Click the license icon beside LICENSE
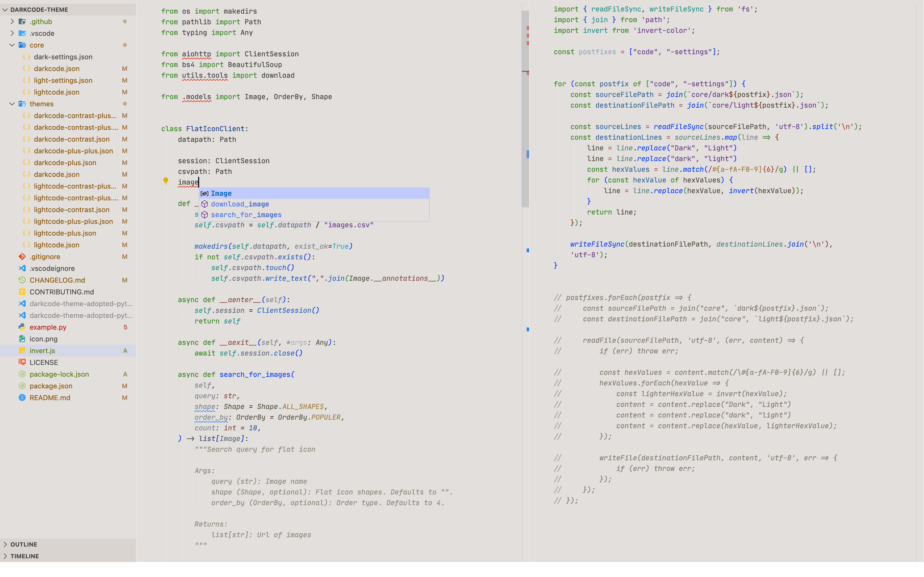 pos(22,362)
